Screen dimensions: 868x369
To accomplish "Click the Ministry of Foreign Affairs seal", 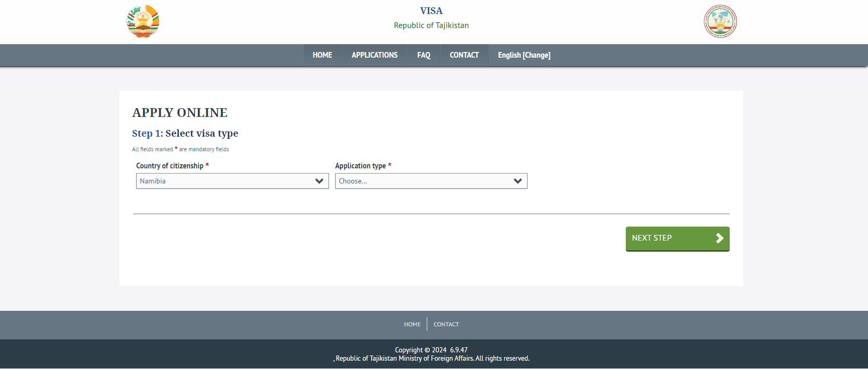I will point(720,21).
